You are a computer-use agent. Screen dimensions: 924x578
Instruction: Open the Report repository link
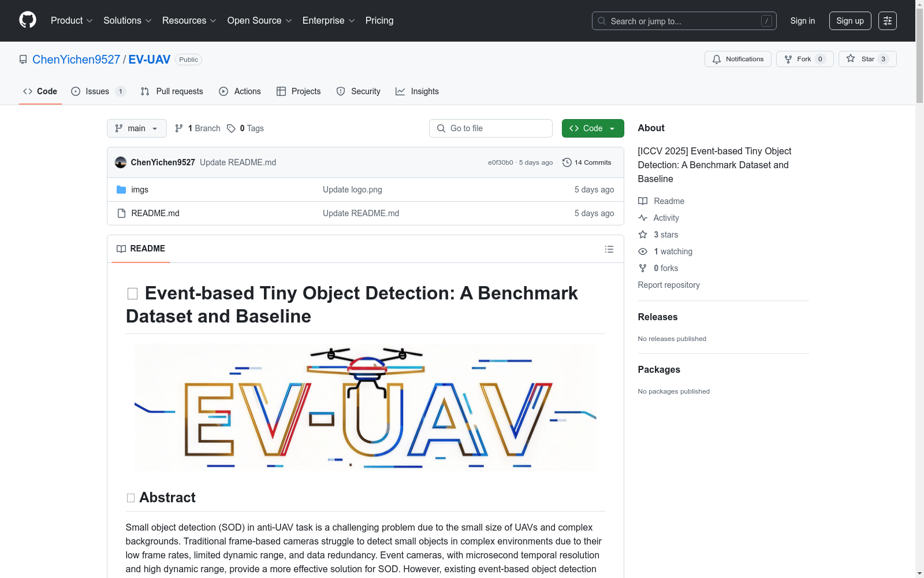668,285
